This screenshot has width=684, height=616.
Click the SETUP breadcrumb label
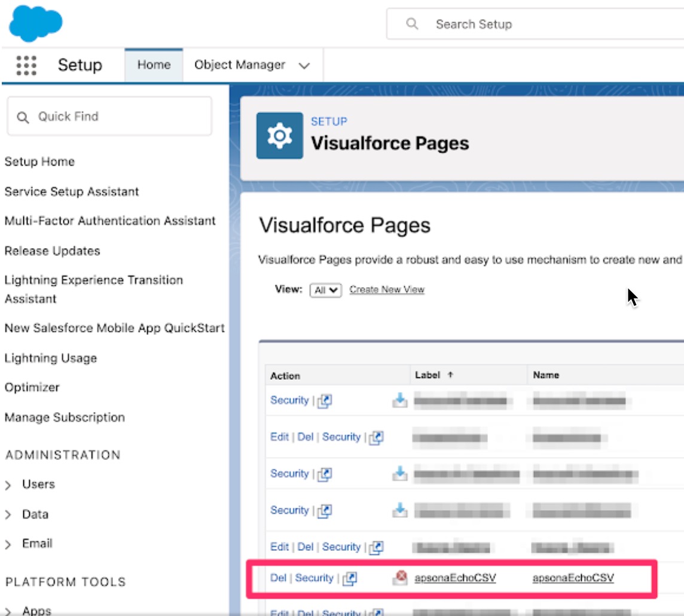click(329, 121)
